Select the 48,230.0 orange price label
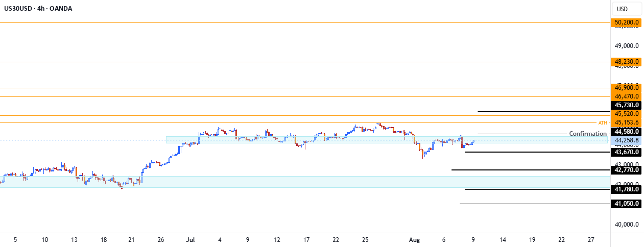The height and width of the screenshot is (247, 644). (x=626, y=62)
